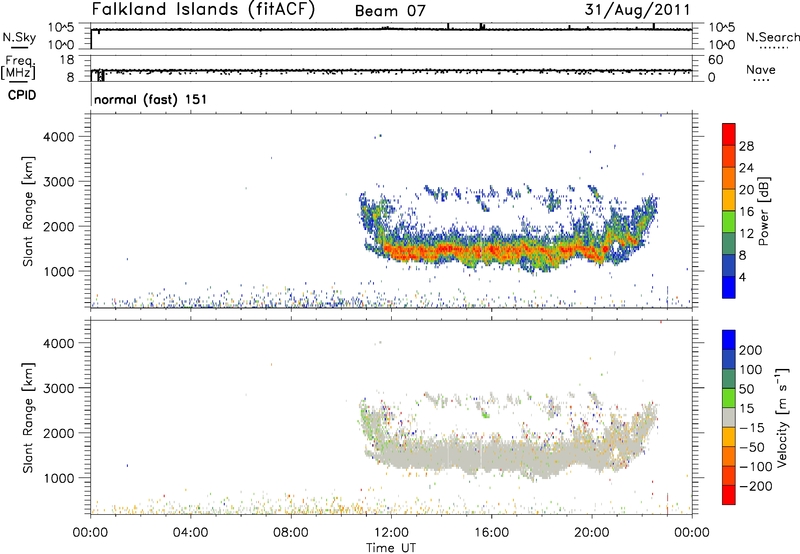
Task: Click the "N.Search" legend label
Action: click(x=772, y=37)
